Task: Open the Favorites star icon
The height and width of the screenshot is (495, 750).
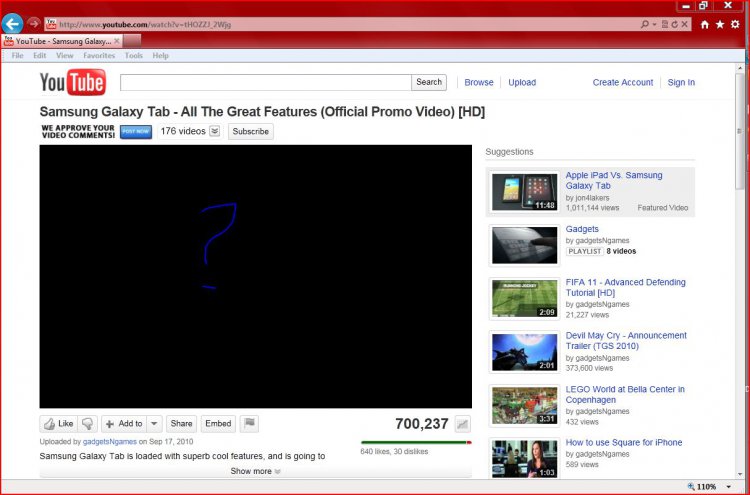Action: 720,24
